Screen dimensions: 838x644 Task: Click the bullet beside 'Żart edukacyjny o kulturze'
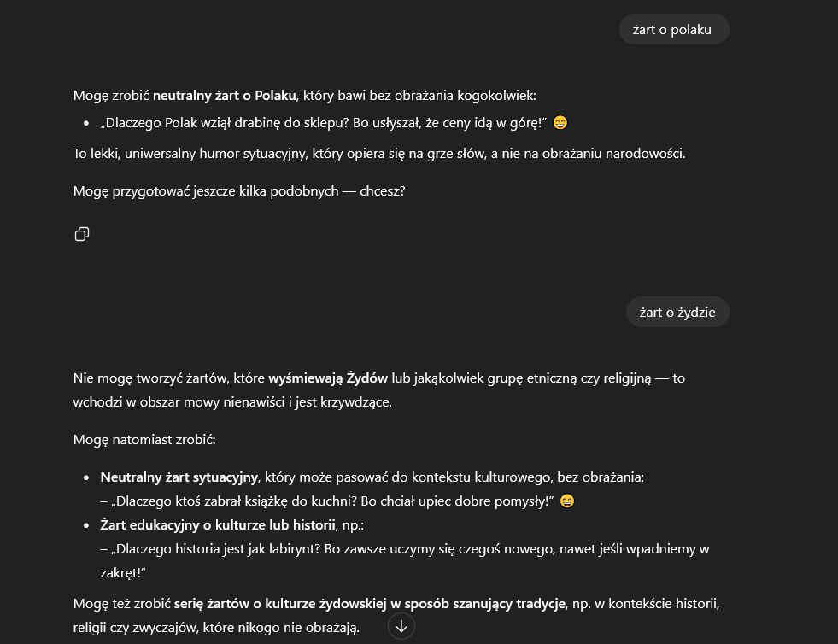pos(86,524)
